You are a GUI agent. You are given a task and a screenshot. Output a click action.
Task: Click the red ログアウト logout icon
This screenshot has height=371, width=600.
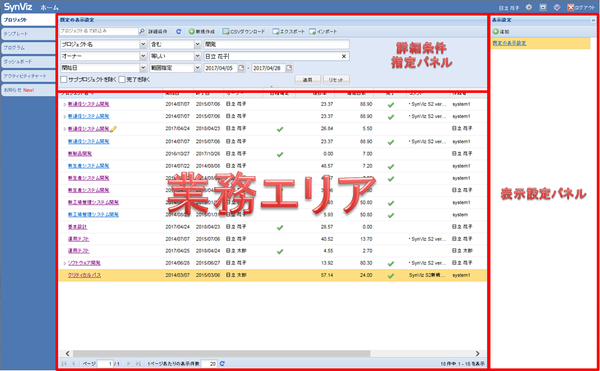571,7
